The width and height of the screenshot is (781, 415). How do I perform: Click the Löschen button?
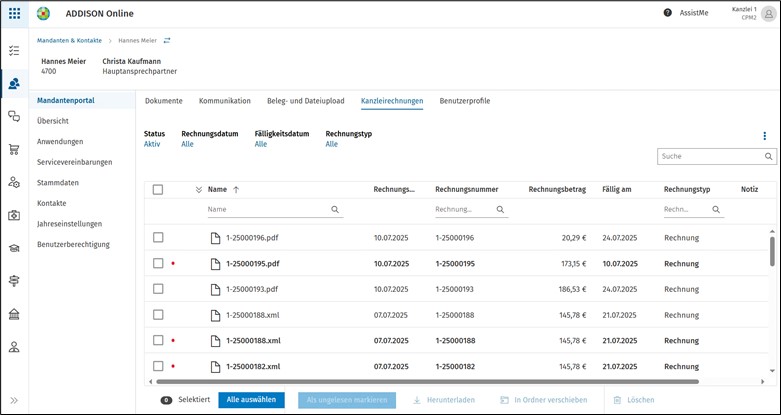(x=634, y=400)
